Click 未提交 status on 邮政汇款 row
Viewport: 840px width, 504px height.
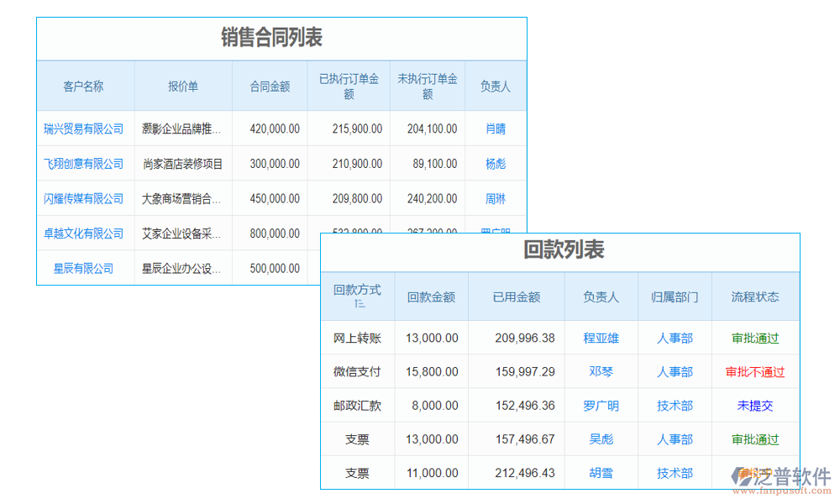point(753,405)
